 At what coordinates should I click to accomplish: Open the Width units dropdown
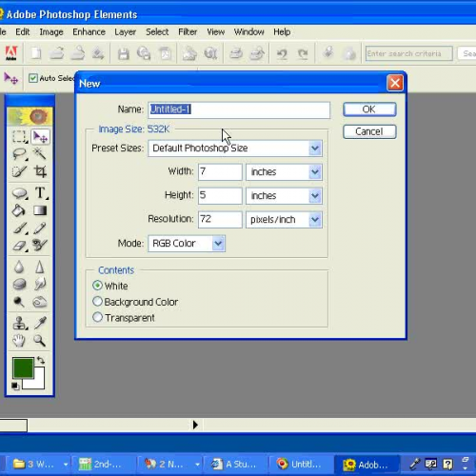tap(315, 172)
